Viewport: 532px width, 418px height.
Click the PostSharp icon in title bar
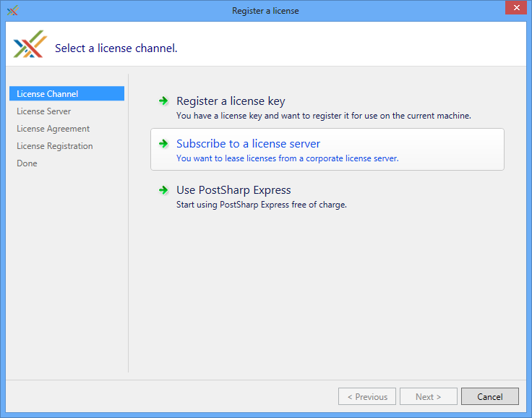point(12,11)
